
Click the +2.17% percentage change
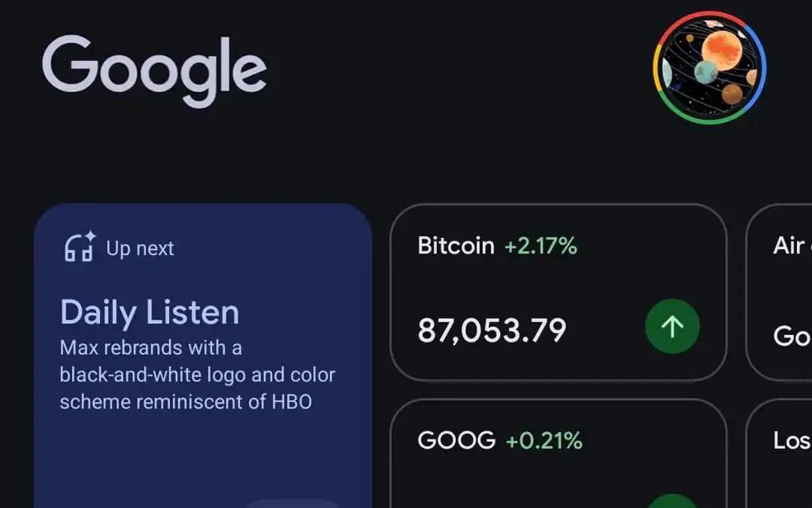(540, 245)
